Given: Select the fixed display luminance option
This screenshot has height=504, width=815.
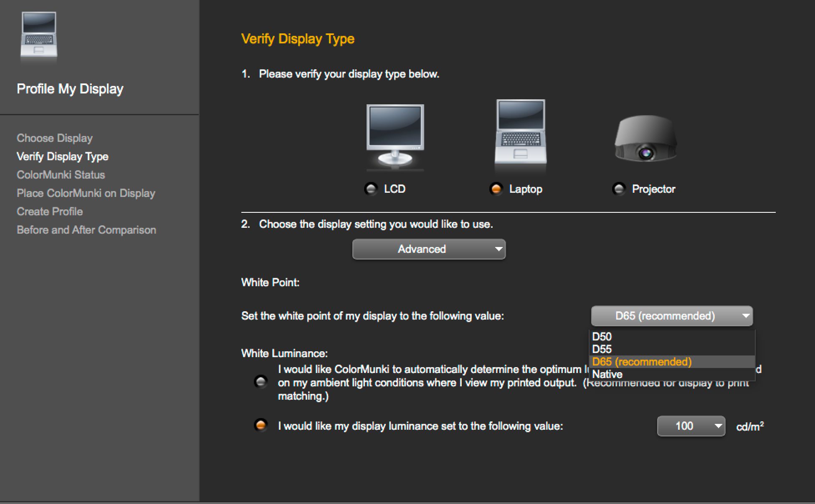Looking at the screenshot, I should 261,426.
